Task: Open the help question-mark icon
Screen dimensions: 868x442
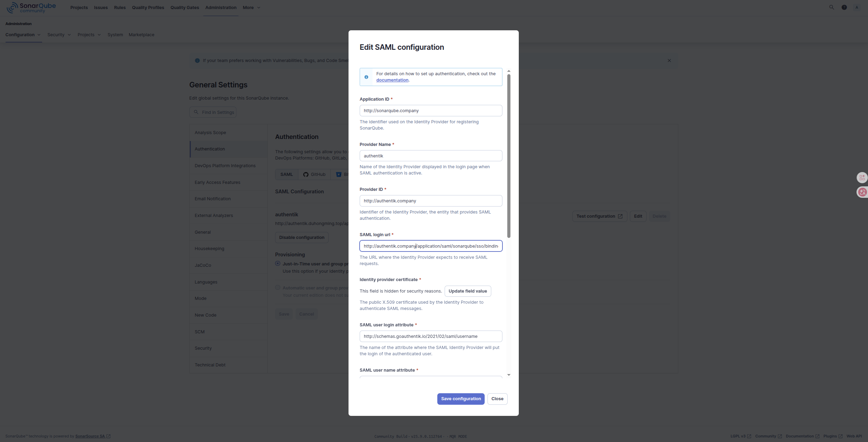Action: tap(844, 7)
